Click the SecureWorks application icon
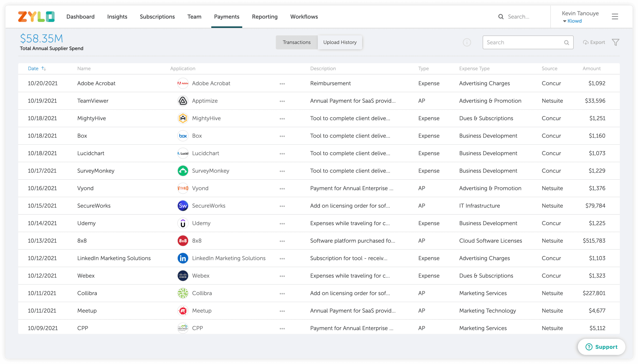The width and height of the screenshot is (638, 364). click(183, 206)
